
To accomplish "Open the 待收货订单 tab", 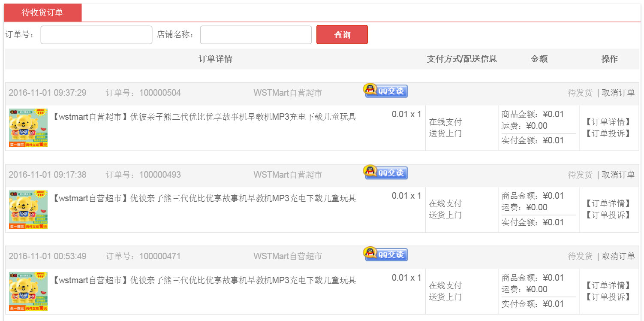I will click(x=42, y=12).
